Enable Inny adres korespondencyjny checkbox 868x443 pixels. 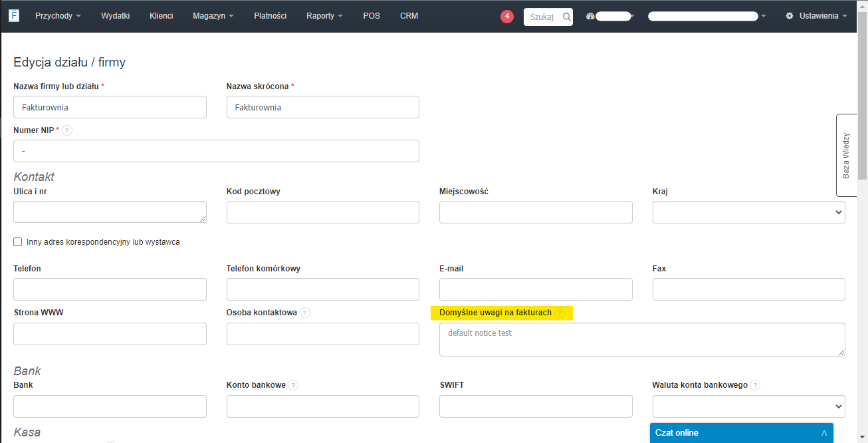(x=18, y=242)
